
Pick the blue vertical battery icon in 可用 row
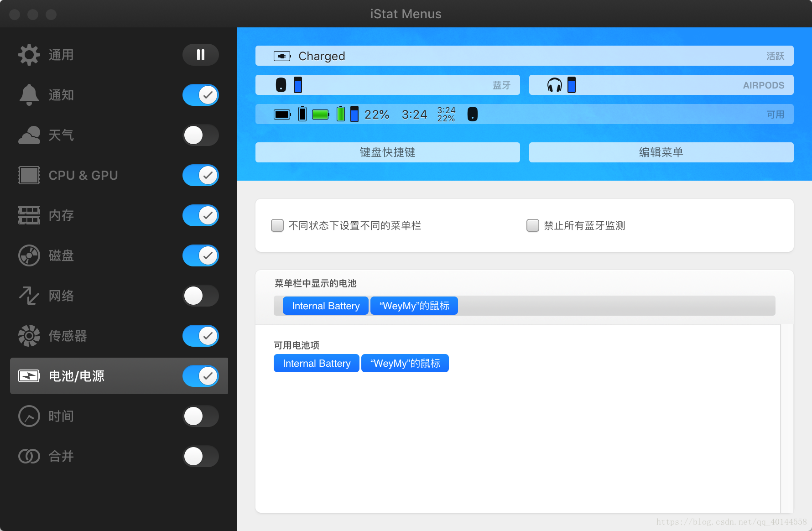[354, 114]
